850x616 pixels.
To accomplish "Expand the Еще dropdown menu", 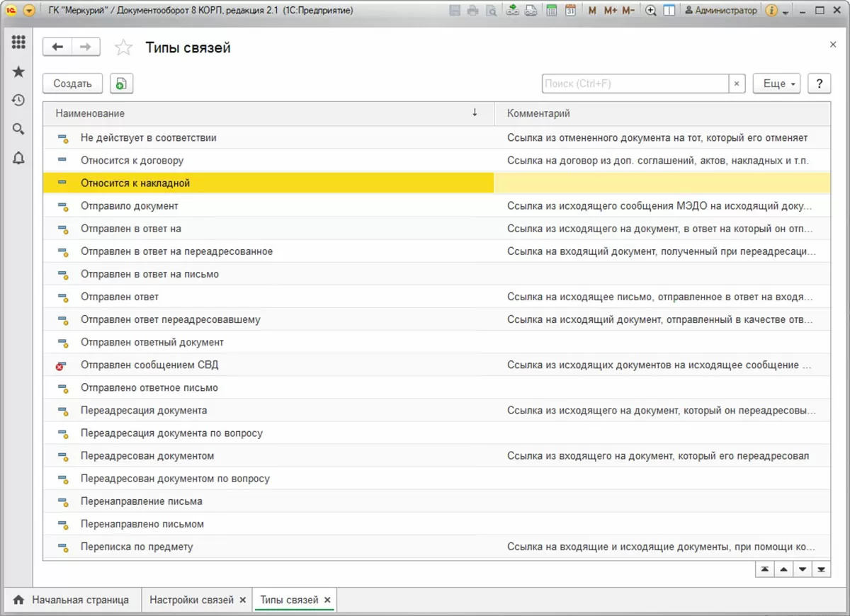I will pos(776,84).
